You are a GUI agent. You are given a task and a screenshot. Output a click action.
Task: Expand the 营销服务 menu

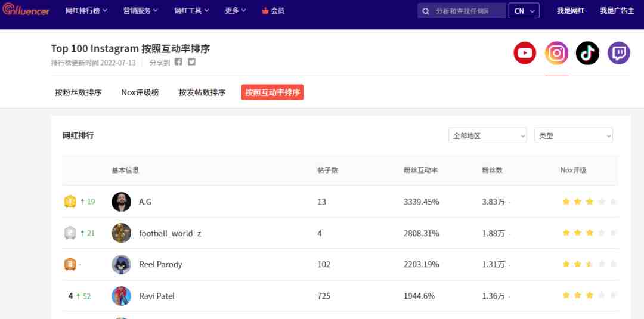(x=141, y=11)
